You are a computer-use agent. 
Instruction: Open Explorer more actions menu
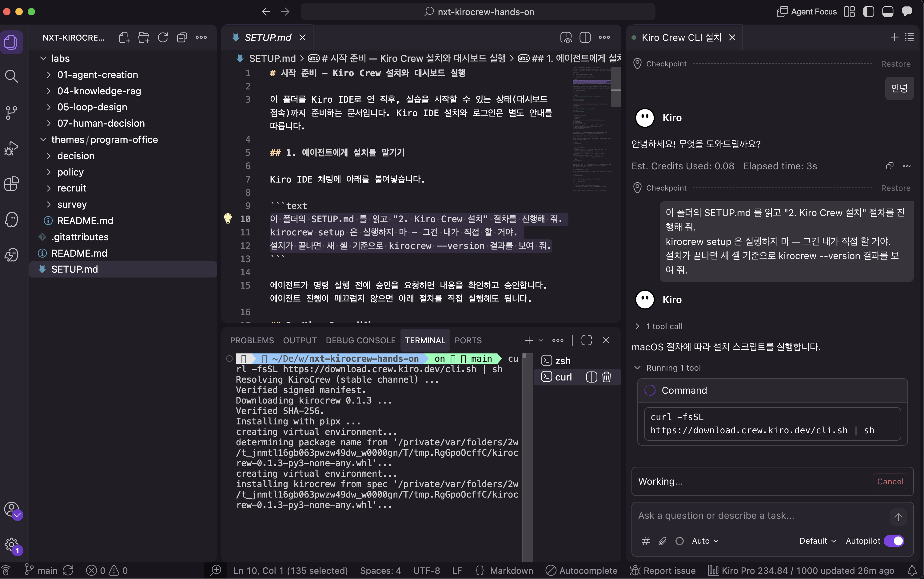(x=201, y=37)
